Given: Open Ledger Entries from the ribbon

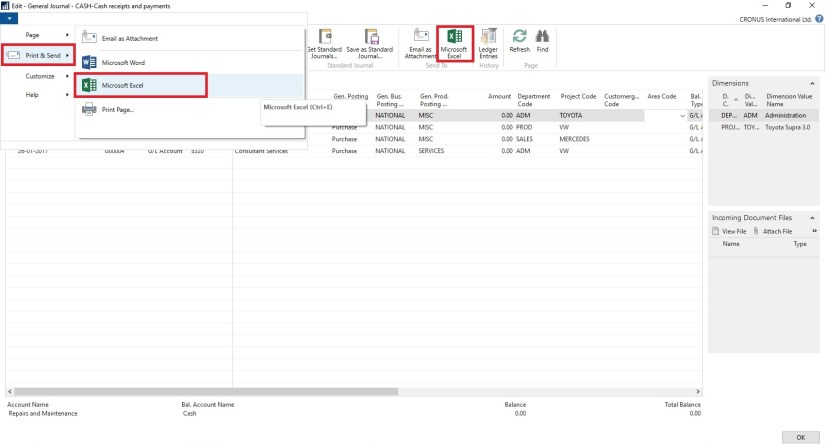Looking at the screenshot, I should click(488, 43).
